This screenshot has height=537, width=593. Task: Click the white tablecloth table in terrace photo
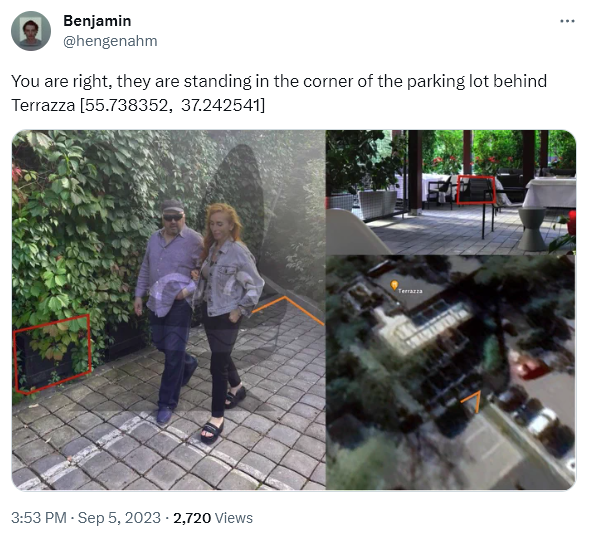552,192
